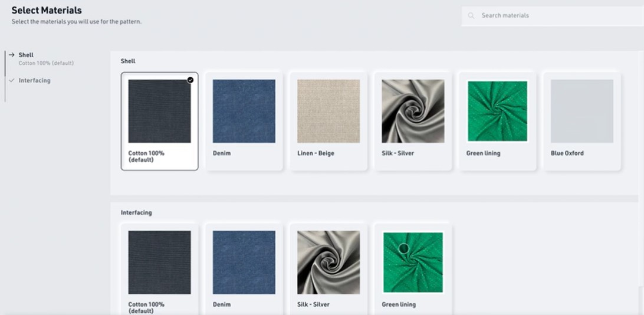Click the checkmark icon beside Interfacing

11,80
